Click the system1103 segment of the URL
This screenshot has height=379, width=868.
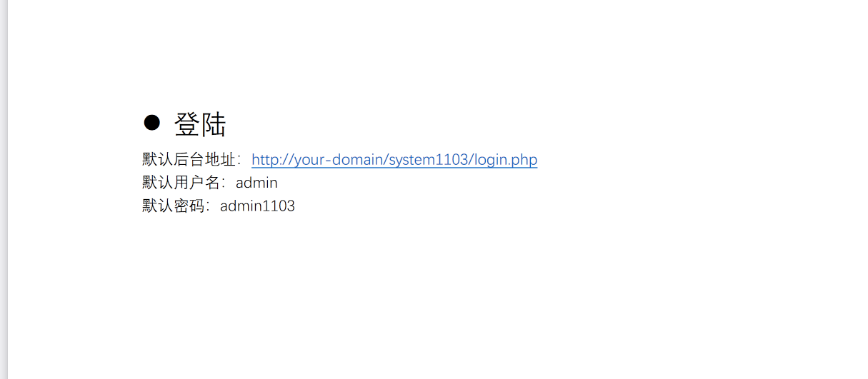[x=429, y=160]
